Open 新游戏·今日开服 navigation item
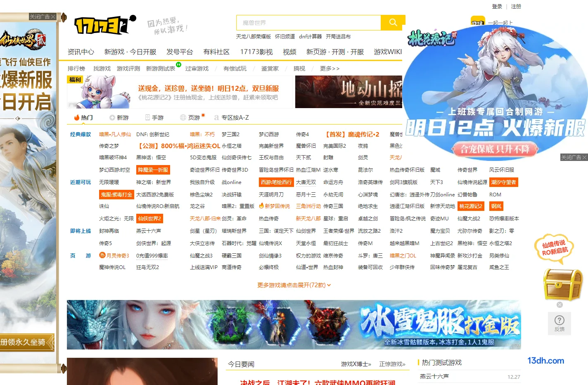588x385 pixels. [x=130, y=52]
